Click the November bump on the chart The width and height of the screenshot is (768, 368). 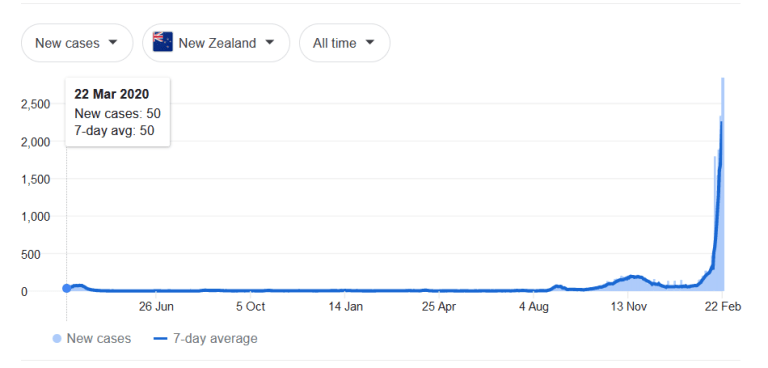pyautogui.click(x=634, y=277)
